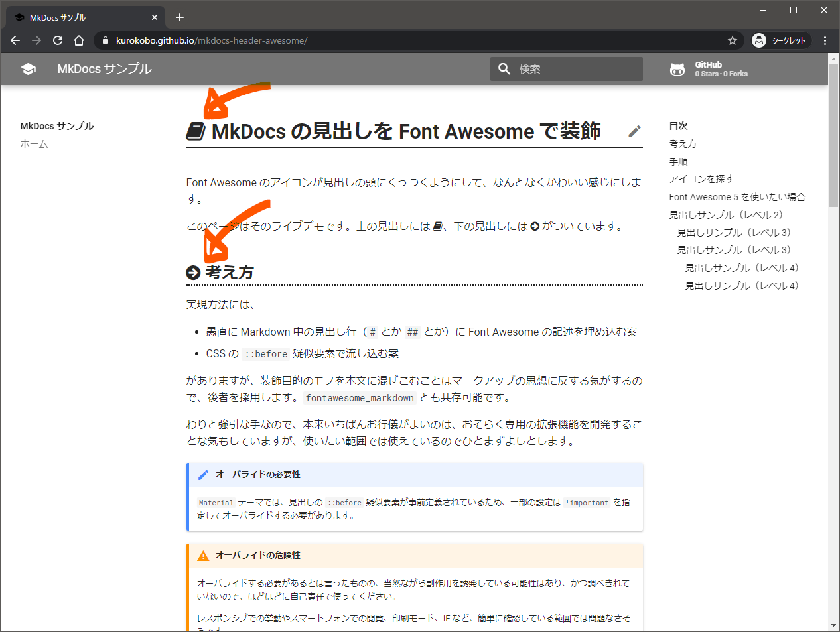Click the MkDocs logo in the header

click(x=28, y=68)
